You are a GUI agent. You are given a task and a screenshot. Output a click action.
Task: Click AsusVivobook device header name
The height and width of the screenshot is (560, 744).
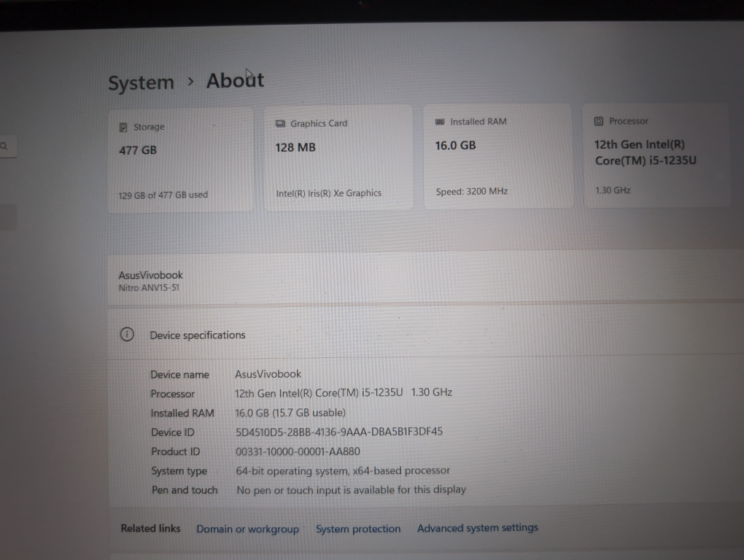150,275
